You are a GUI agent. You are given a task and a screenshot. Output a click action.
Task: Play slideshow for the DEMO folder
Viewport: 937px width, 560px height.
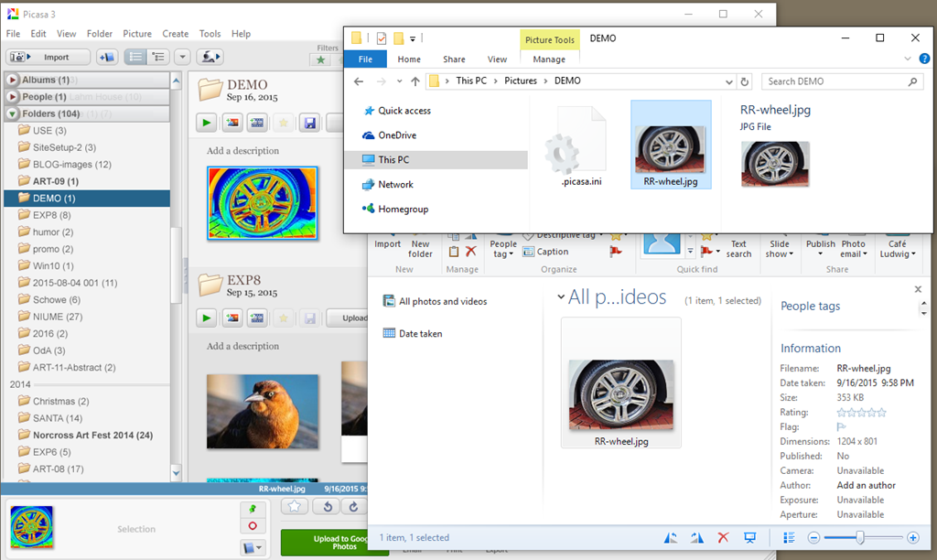click(x=207, y=123)
